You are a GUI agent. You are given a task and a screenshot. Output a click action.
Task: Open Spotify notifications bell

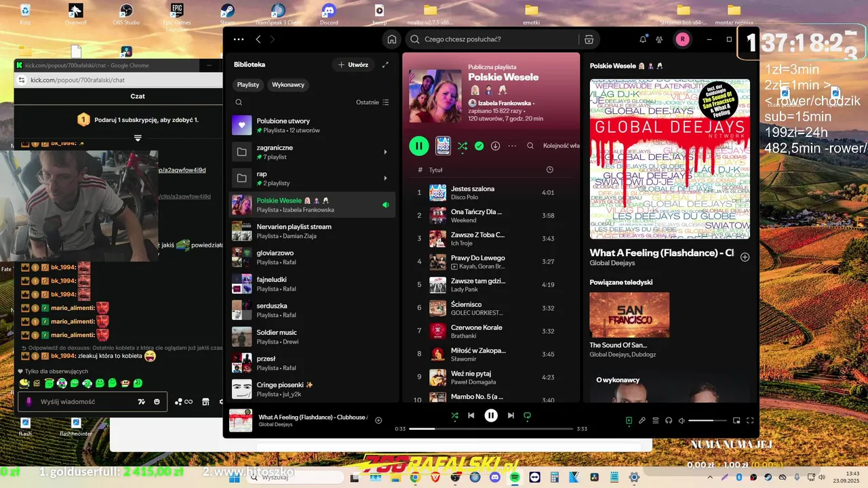643,39
